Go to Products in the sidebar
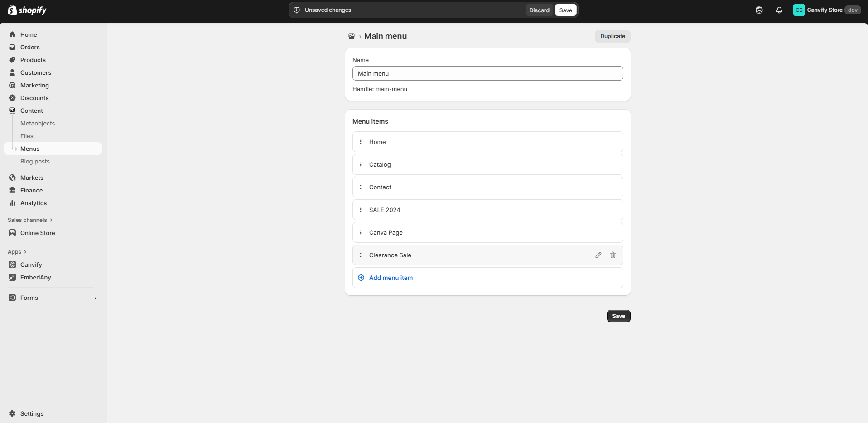868x423 pixels. 33,60
